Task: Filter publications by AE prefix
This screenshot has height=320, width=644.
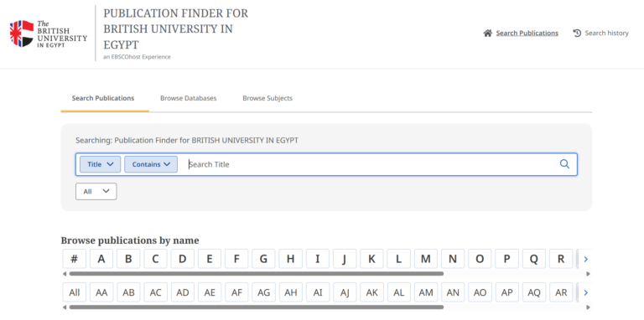Action: pos(210,292)
